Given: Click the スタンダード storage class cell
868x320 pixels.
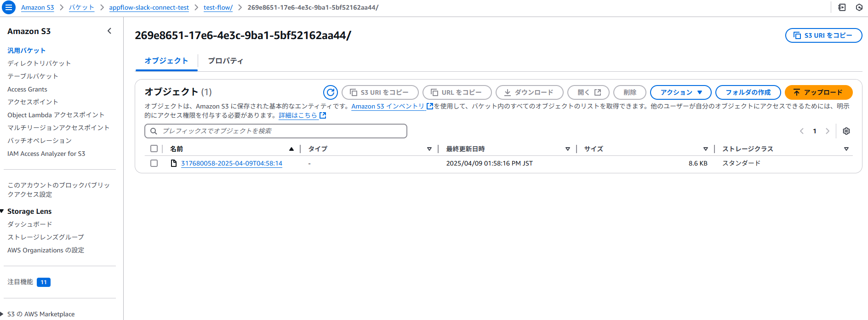Looking at the screenshot, I should point(741,163).
